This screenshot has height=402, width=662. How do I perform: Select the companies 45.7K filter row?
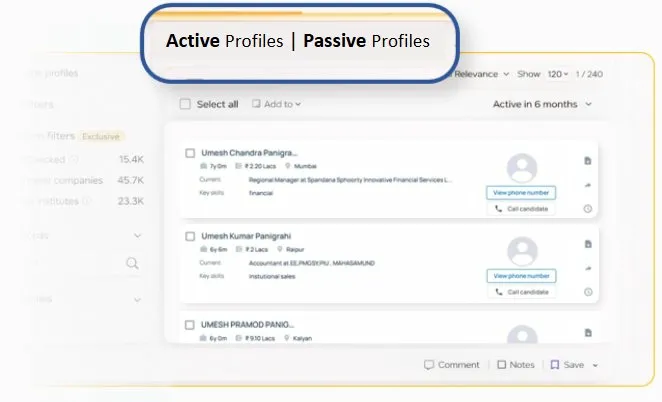click(84, 180)
